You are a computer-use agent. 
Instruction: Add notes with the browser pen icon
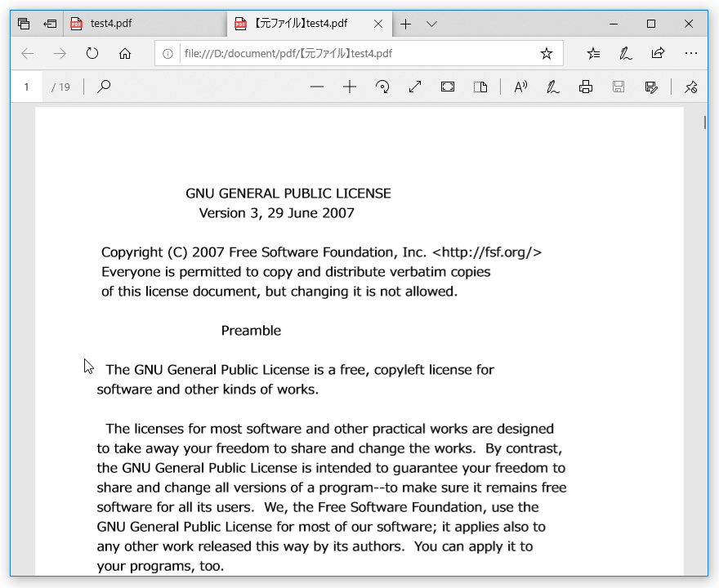pos(626,54)
